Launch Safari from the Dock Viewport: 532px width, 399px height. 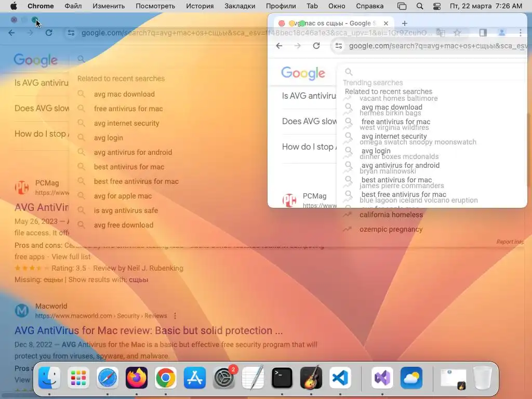[108, 378]
